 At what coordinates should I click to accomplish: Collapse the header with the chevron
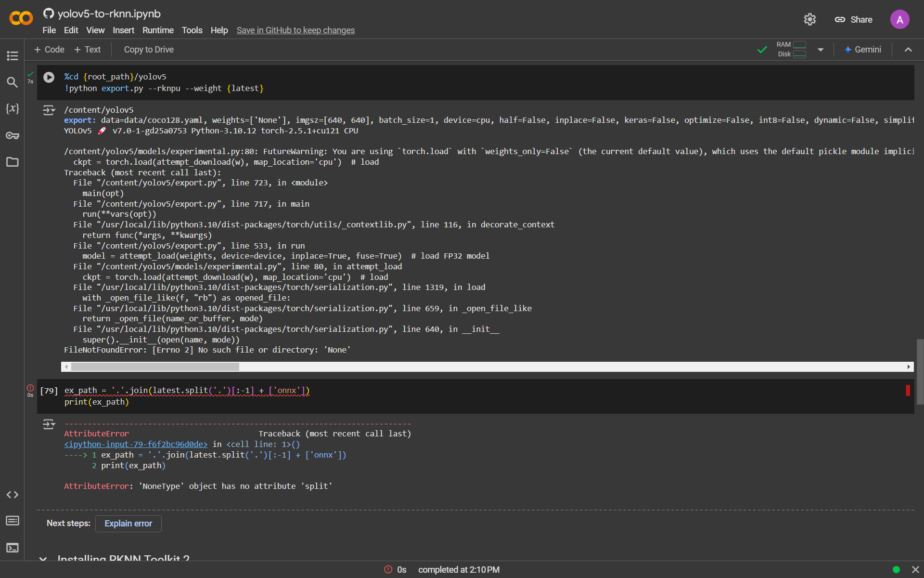[x=908, y=50]
